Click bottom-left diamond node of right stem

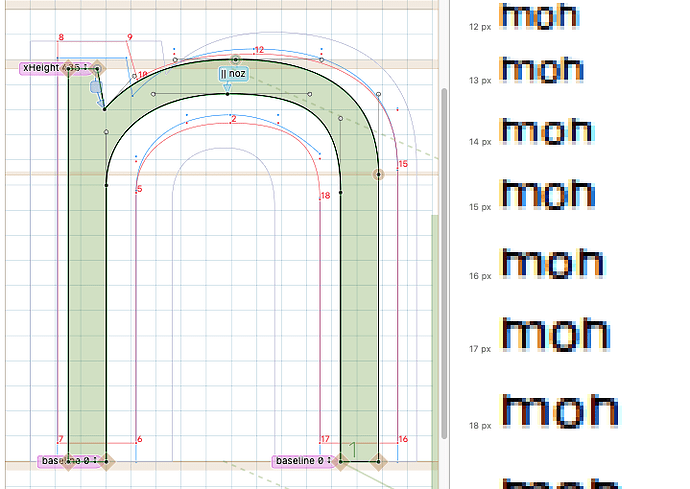tap(341, 461)
